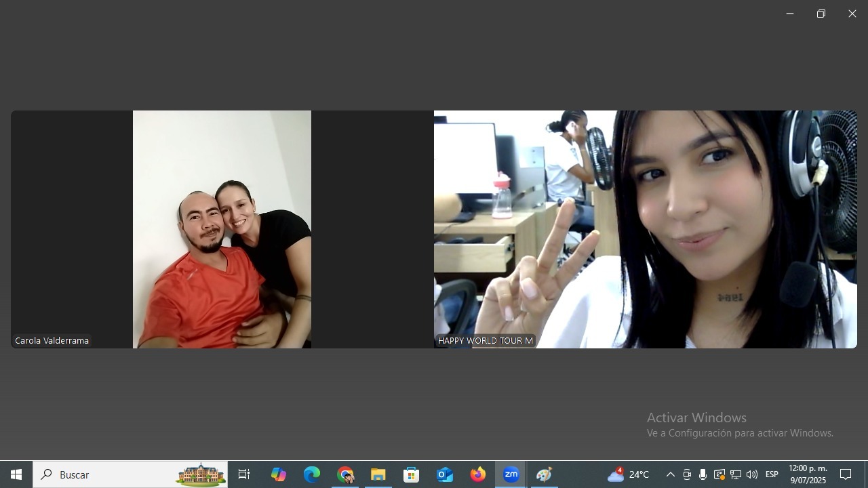Open Task View from the taskbar
The height and width of the screenshot is (488, 868).
pos(244,474)
